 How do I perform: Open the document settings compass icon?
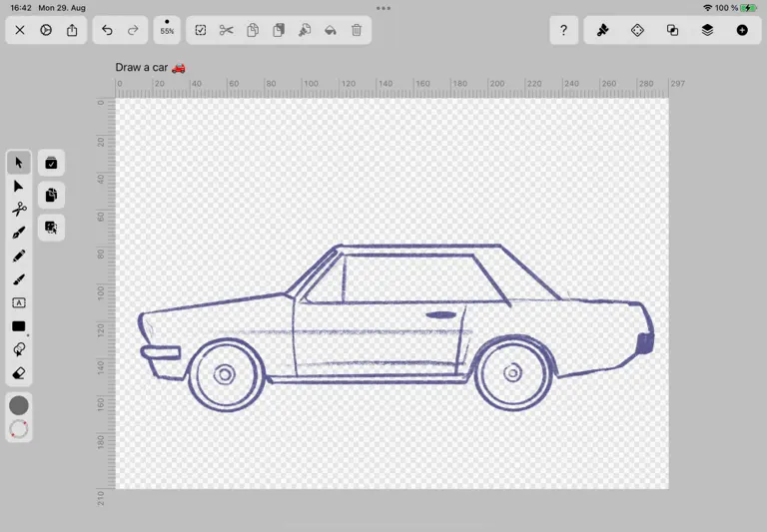(46, 30)
